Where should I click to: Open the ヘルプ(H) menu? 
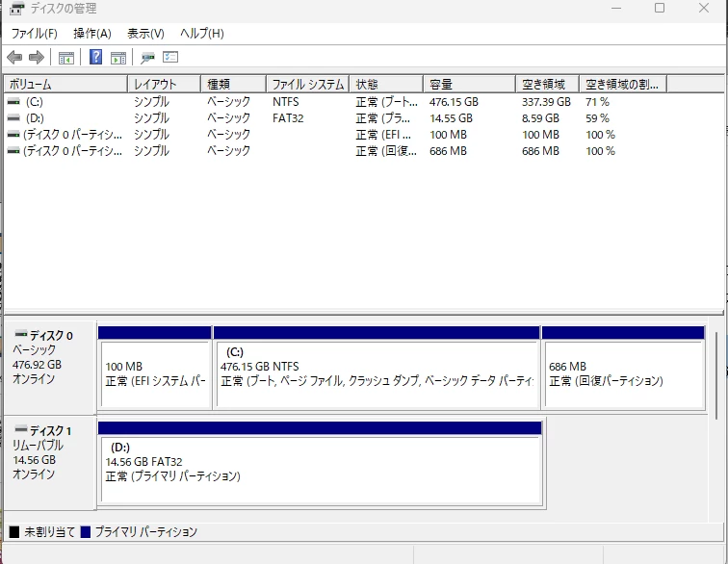[202, 34]
